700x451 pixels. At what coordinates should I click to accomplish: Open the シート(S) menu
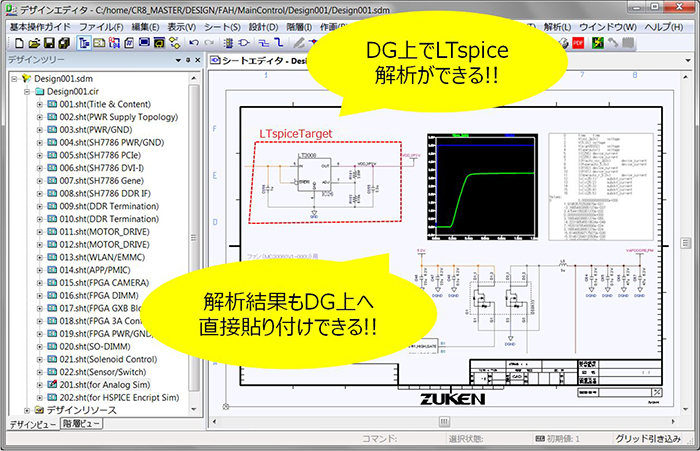tap(222, 27)
